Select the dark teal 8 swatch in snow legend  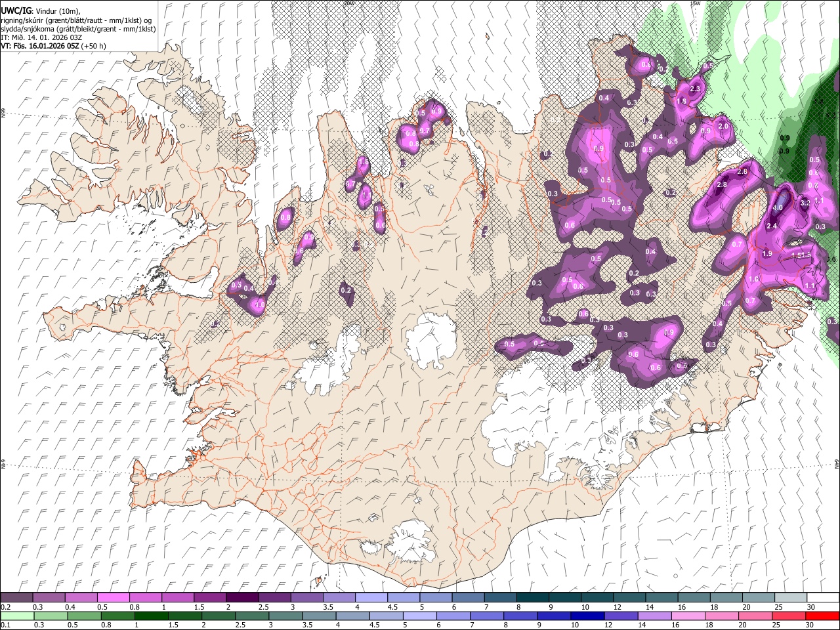(x=532, y=598)
